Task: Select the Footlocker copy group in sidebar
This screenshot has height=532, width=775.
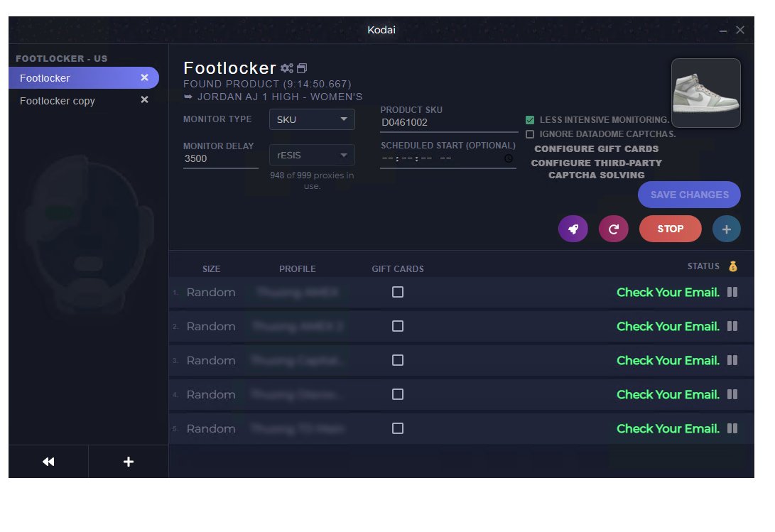Action: [x=84, y=100]
